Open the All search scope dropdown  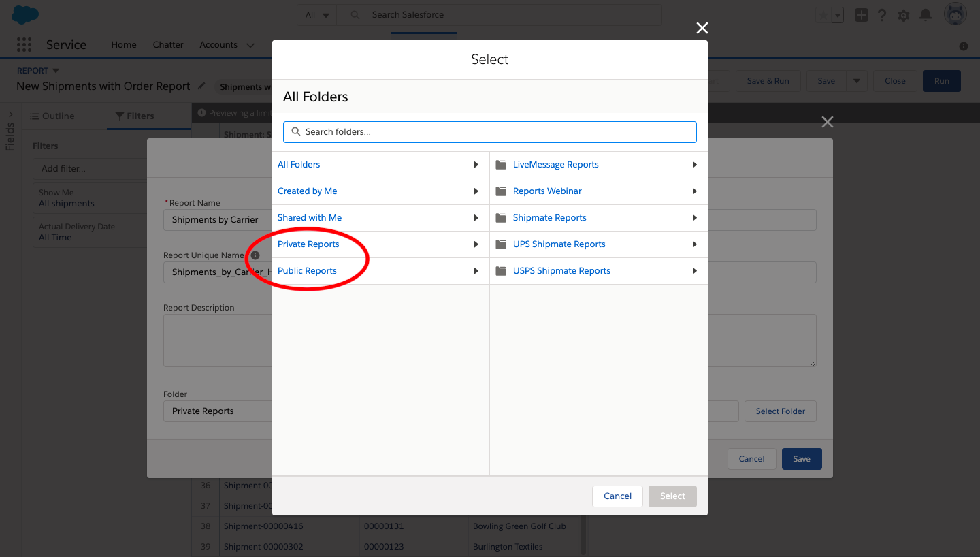316,15
